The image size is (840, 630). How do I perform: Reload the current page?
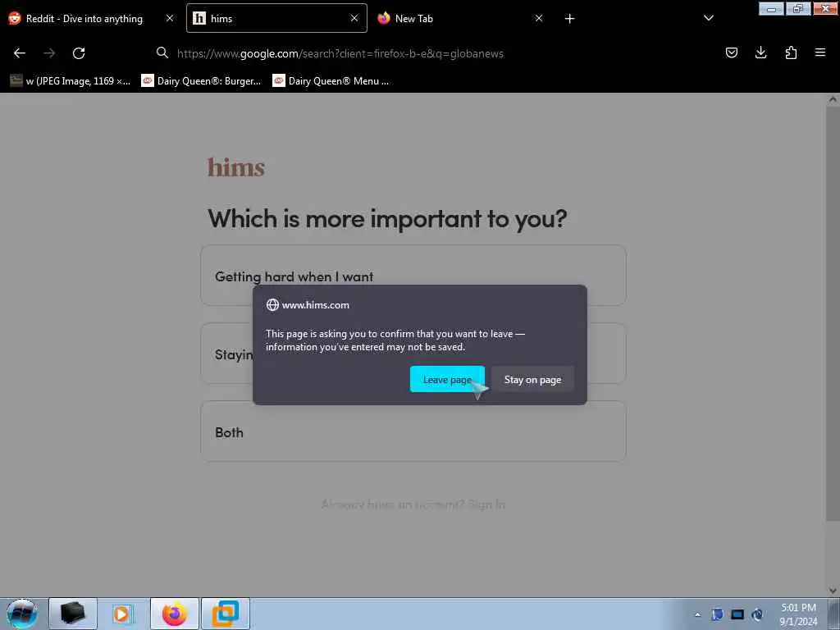point(79,53)
